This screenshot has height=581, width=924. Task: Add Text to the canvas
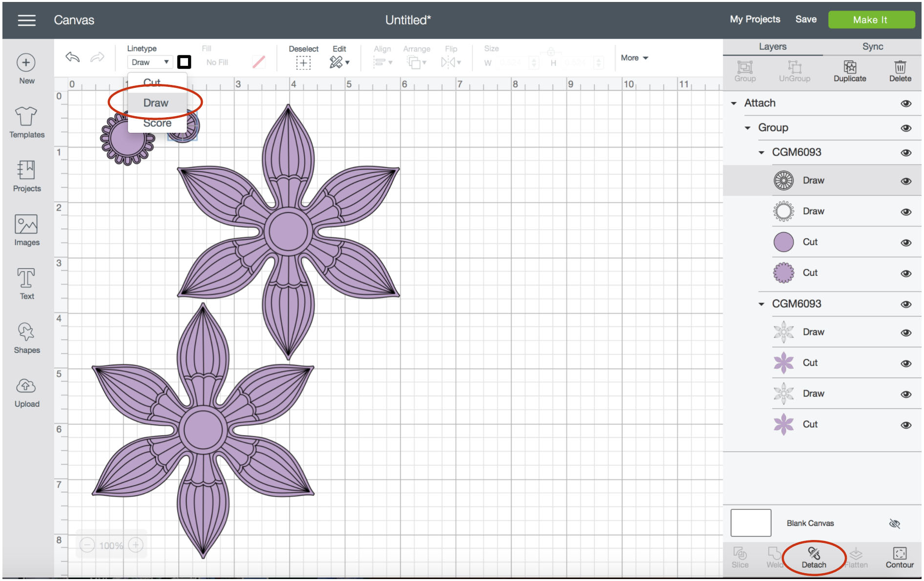[x=27, y=284]
